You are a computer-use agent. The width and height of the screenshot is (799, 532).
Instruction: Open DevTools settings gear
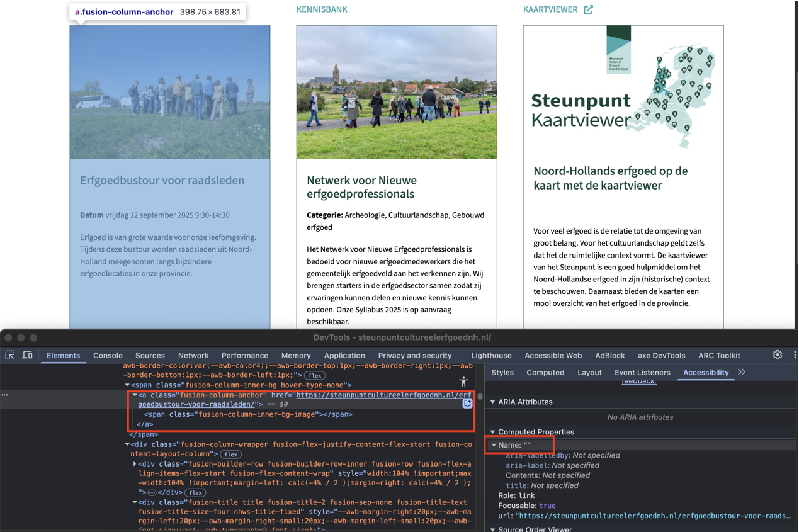[x=778, y=355]
